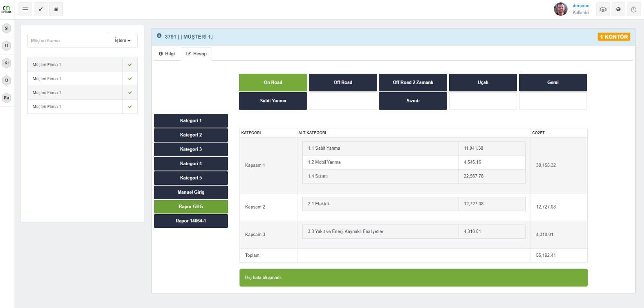Expand the İşlem dropdown

[x=122, y=41]
